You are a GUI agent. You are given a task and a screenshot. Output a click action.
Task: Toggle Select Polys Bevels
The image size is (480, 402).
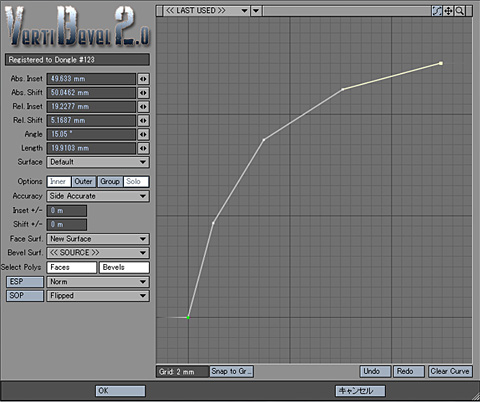click(124, 267)
